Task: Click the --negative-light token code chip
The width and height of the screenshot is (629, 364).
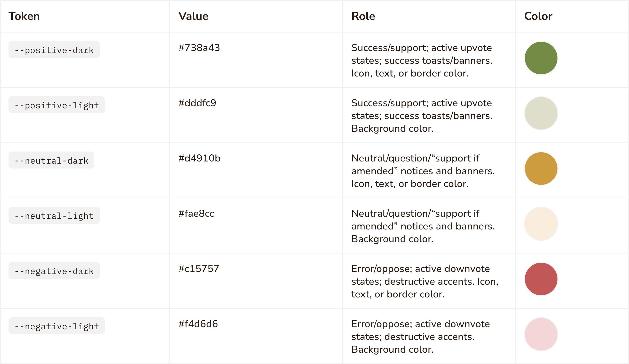Action: pyautogui.click(x=57, y=326)
